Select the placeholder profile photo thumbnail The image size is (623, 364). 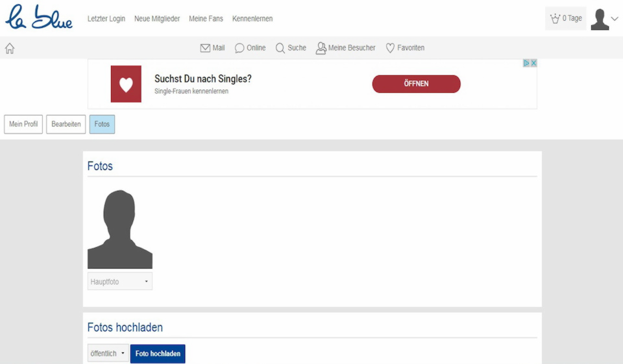pyautogui.click(x=120, y=229)
